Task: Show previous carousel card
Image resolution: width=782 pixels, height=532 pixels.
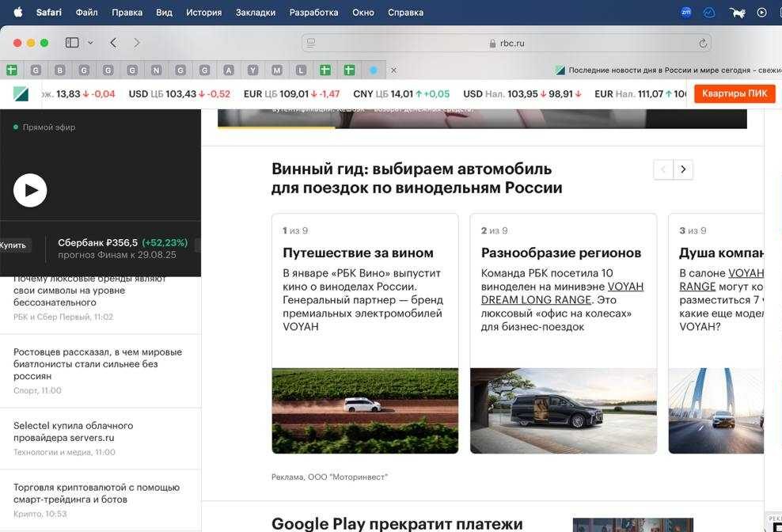Action: [663, 169]
